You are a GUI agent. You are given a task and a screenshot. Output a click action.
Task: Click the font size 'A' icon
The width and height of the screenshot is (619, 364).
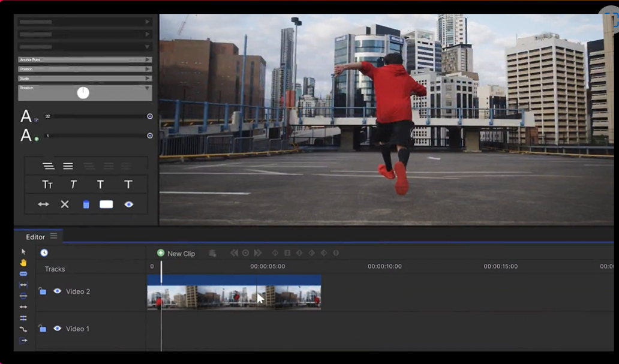point(29,116)
